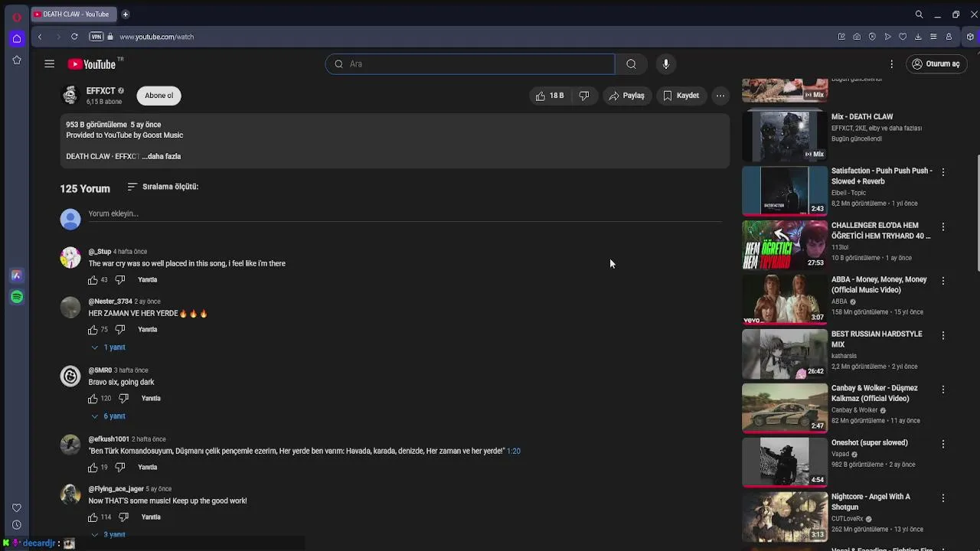The height and width of the screenshot is (551, 980).
Task: Open the Opera sidebar home icon
Action: [16, 38]
